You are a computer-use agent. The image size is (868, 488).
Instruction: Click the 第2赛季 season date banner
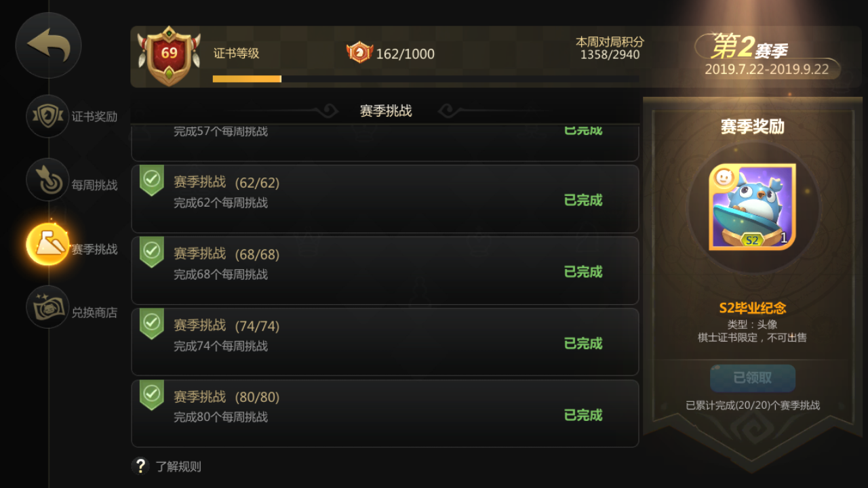[767, 56]
